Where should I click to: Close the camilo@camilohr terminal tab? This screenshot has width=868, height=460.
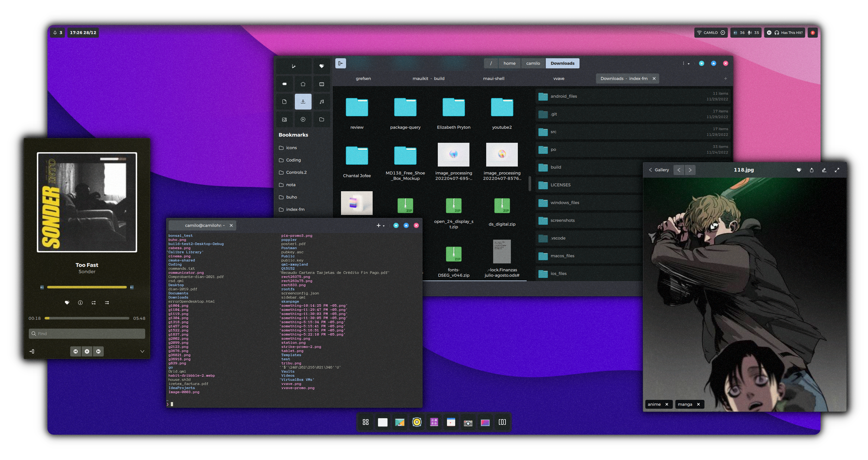coord(231,225)
